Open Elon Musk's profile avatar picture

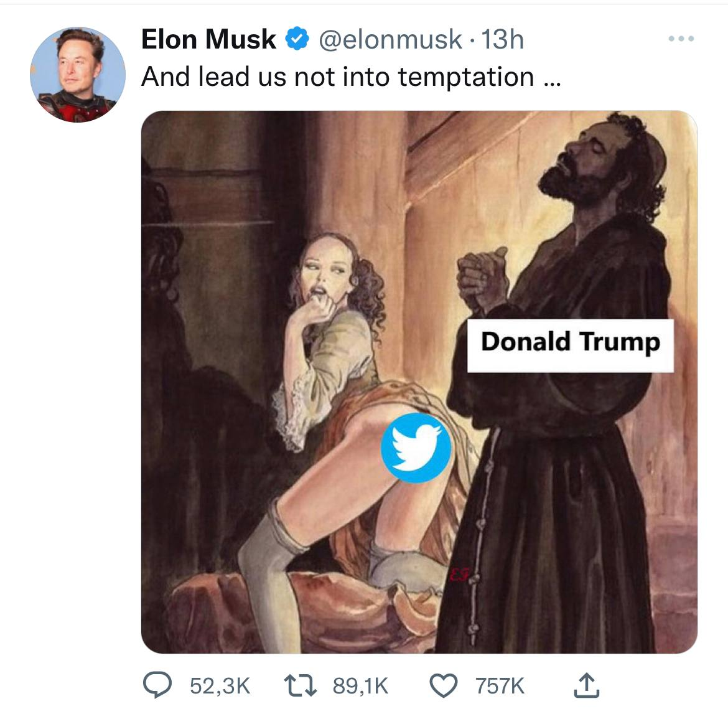78,74
